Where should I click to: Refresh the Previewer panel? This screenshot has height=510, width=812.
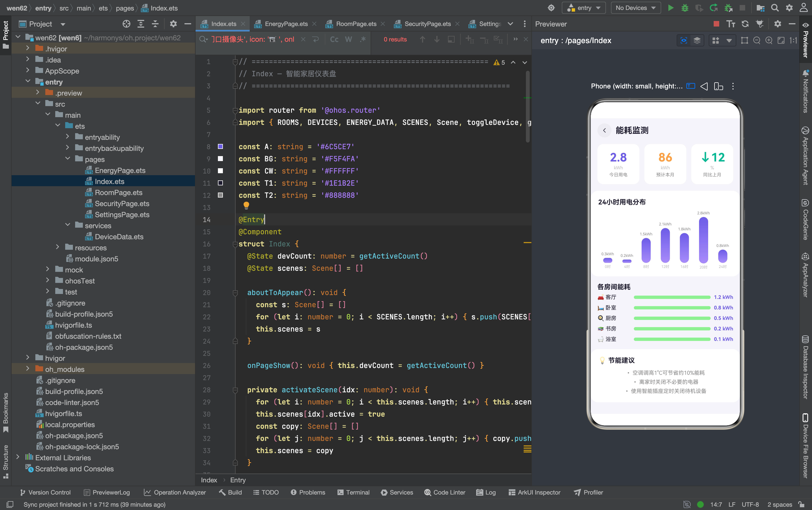tap(745, 23)
